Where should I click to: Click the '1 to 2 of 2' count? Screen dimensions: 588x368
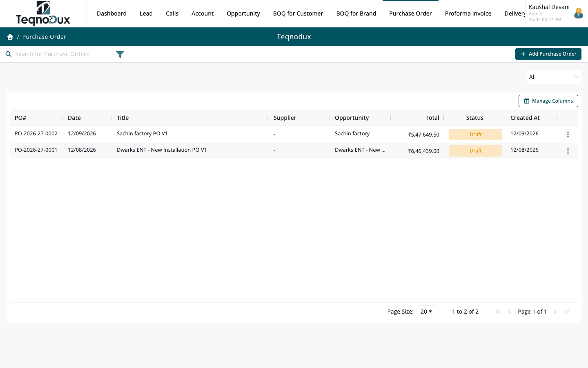[465, 312]
